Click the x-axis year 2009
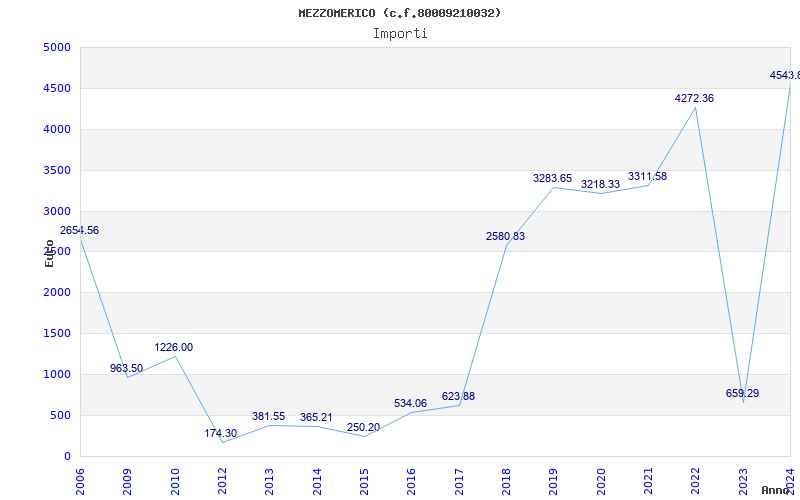800x500 pixels. pos(128,482)
